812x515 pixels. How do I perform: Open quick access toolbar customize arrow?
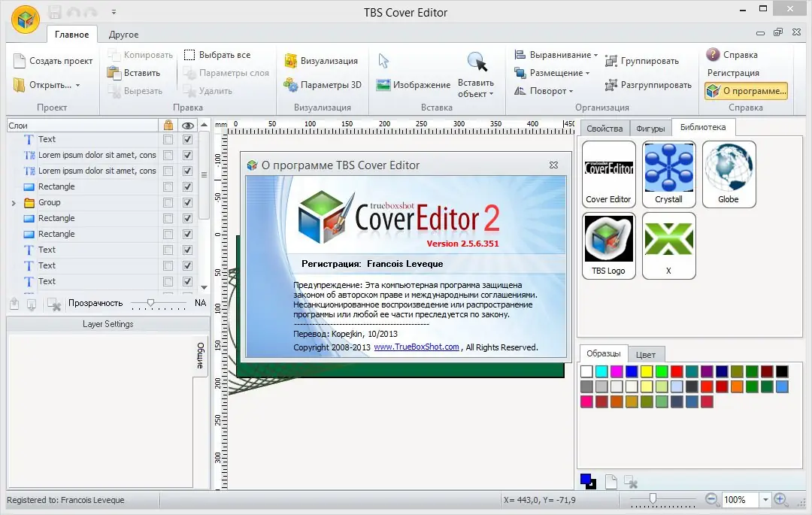pos(114,12)
